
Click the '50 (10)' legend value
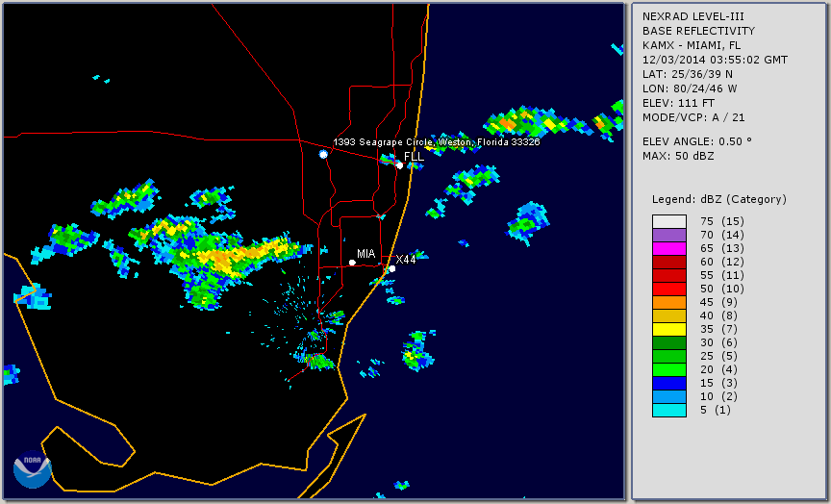pos(721,289)
